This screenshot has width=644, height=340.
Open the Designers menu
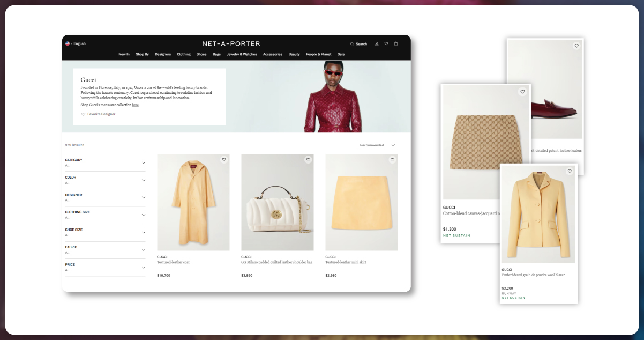click(x=163, y=54)
